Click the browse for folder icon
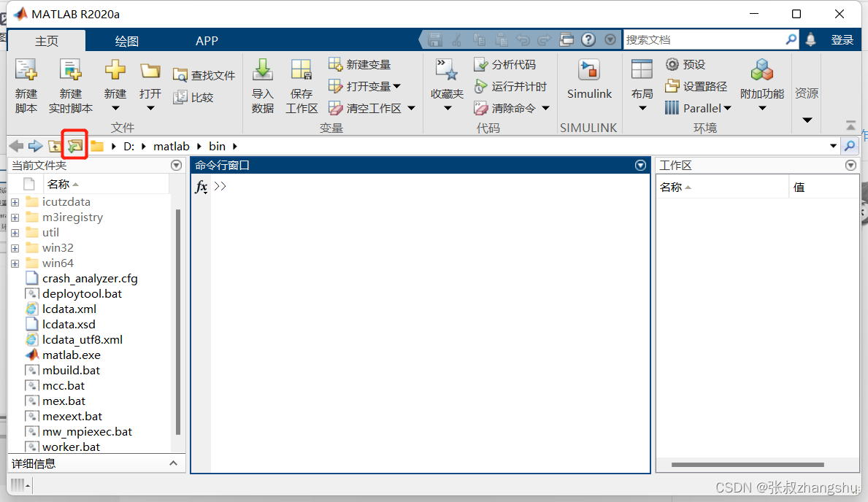Screen dimensions: 868x502 click(x=74, y=146)
